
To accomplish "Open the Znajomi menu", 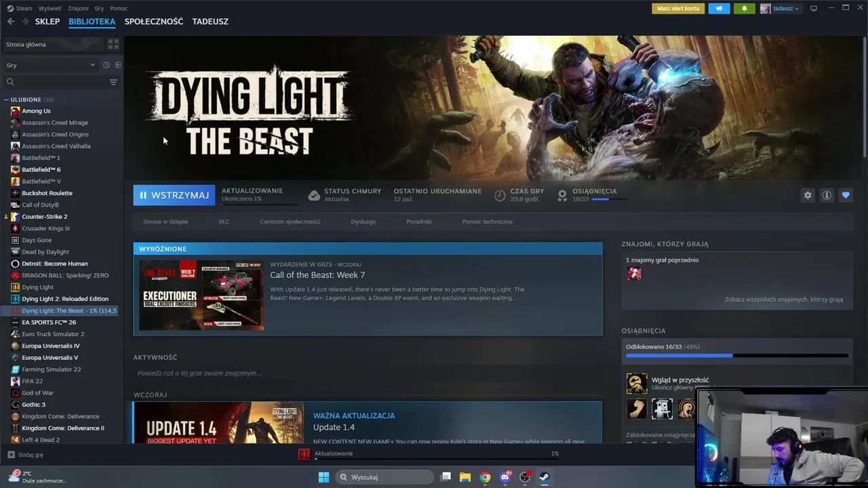I will [x=78, y=8].
